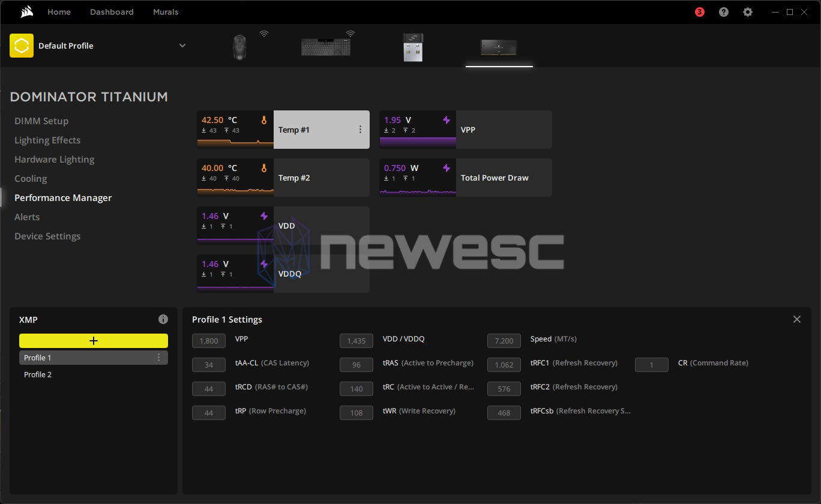The width and height of the screenshot is (821, 504).
Task: Click the lightning bolt icon on VDDQ
Action: pos(263,265)
